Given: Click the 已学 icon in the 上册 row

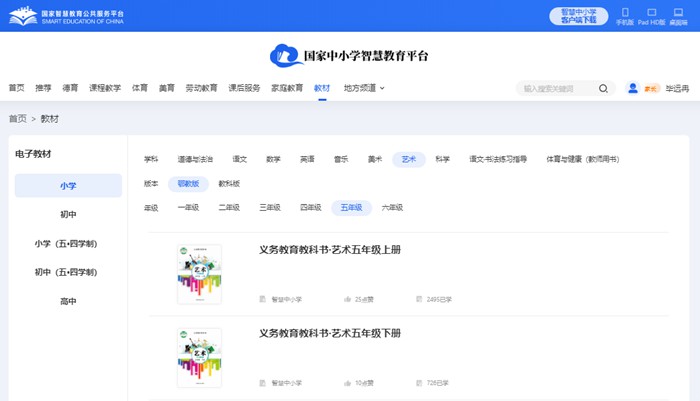Looking at the screenshot, I should tap(419, 299).
